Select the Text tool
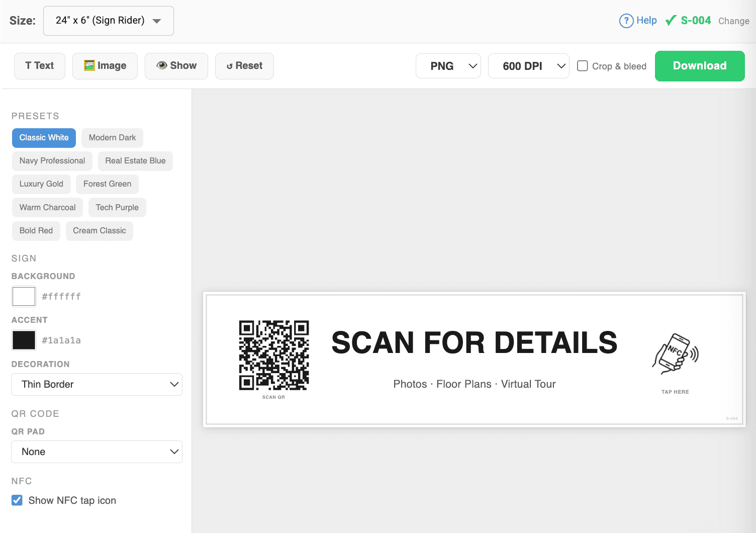Screen dimensions: 756x533 (x=39, y=66)
